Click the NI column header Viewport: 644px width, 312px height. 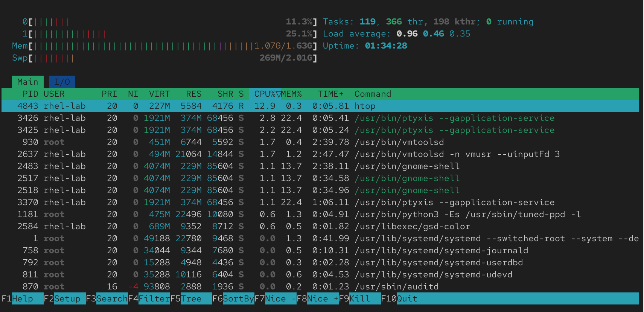click(133, 94)
